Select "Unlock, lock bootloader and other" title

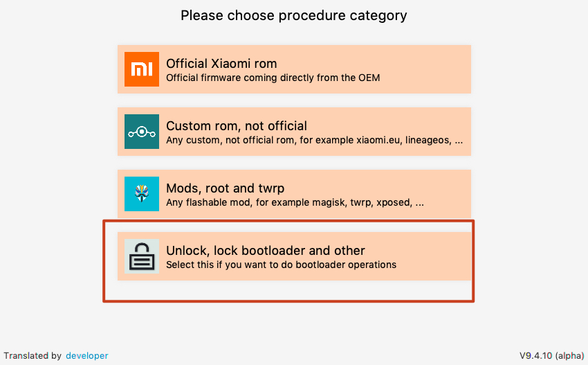[266, 251]
